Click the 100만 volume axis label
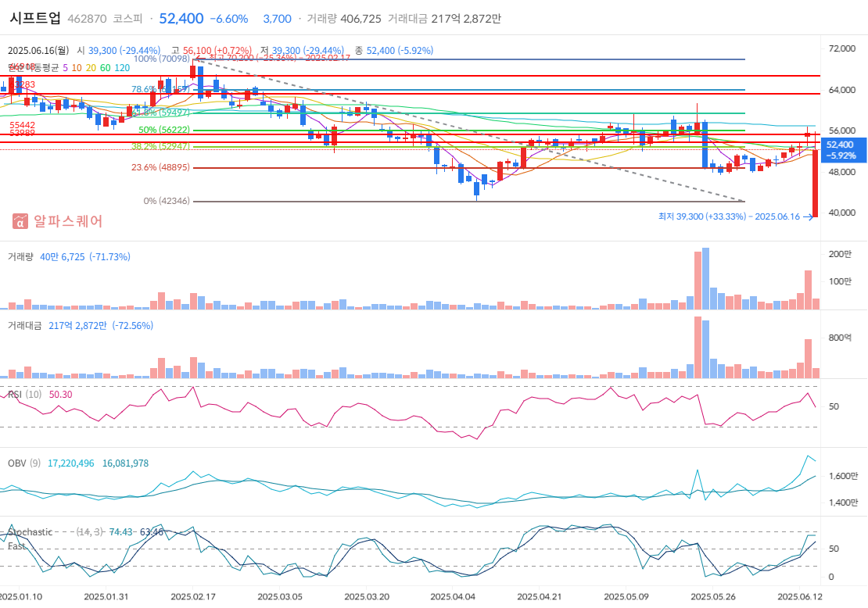The height and width of the screenshot is (608, 868). pyautogui.click(x=840, y=281)
